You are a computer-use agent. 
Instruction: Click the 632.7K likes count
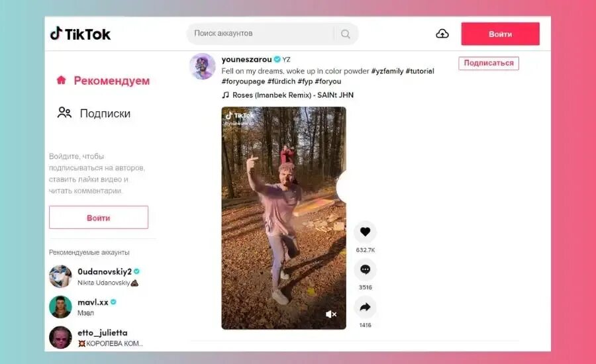coord(365,250)
